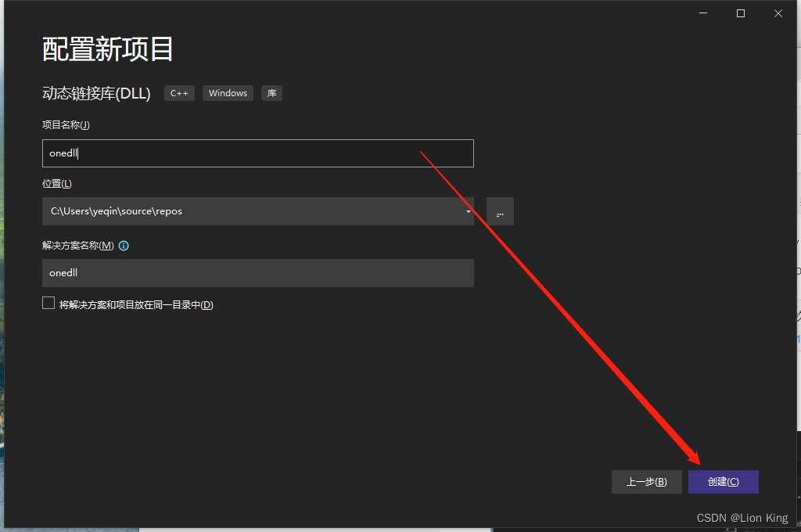801x532 pixels.
Task: Select the Windows platform tag
Action: [228, 92]
